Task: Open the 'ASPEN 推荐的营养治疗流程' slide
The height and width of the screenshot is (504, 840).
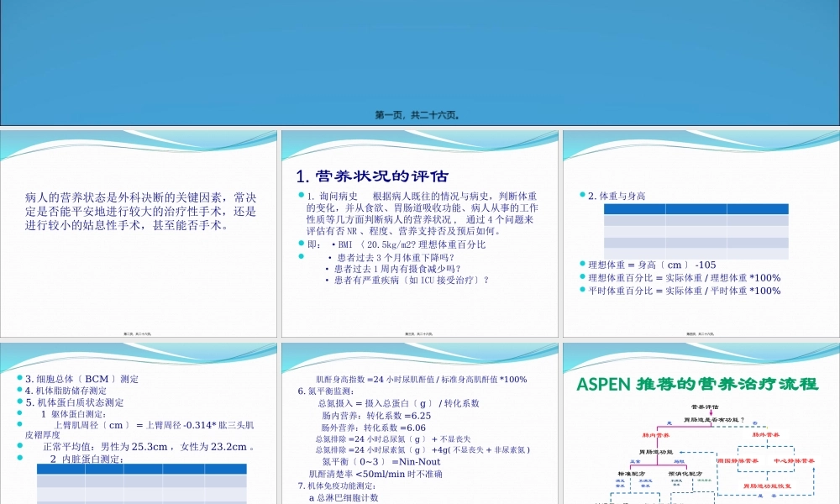Action: pos(700,382)
